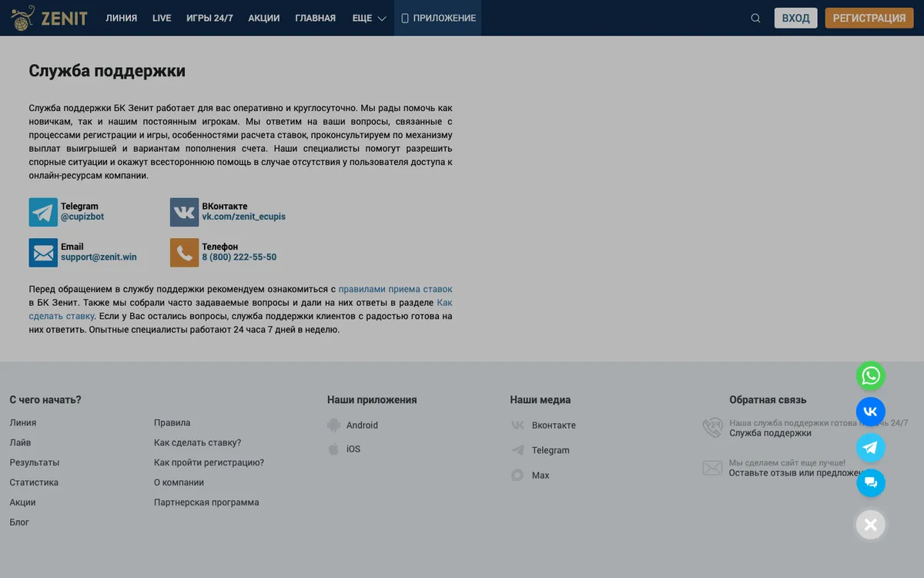Open footer link О компании
The height and width of the screenshot is (578, 924).
tap(179, 482)
